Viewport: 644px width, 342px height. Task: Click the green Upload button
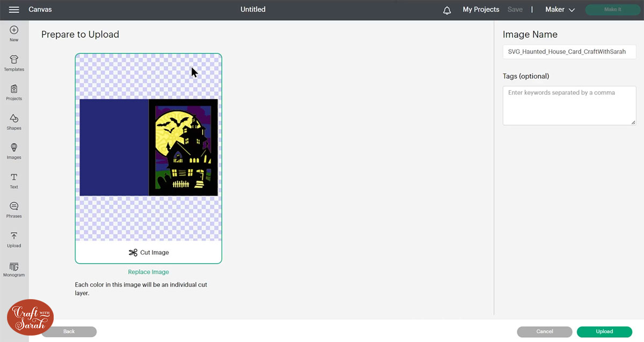pyautogui.click(x=604, y=332)
